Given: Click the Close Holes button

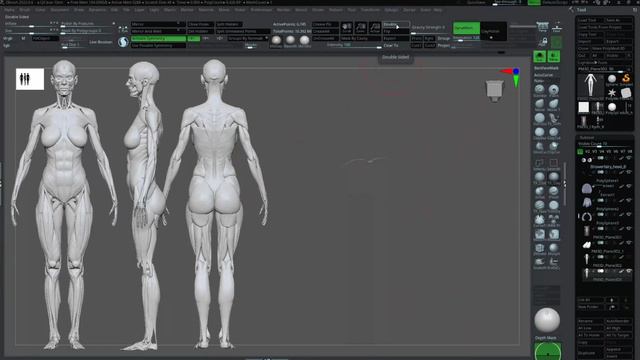Looking at the screenshot, I should point(200,24).
